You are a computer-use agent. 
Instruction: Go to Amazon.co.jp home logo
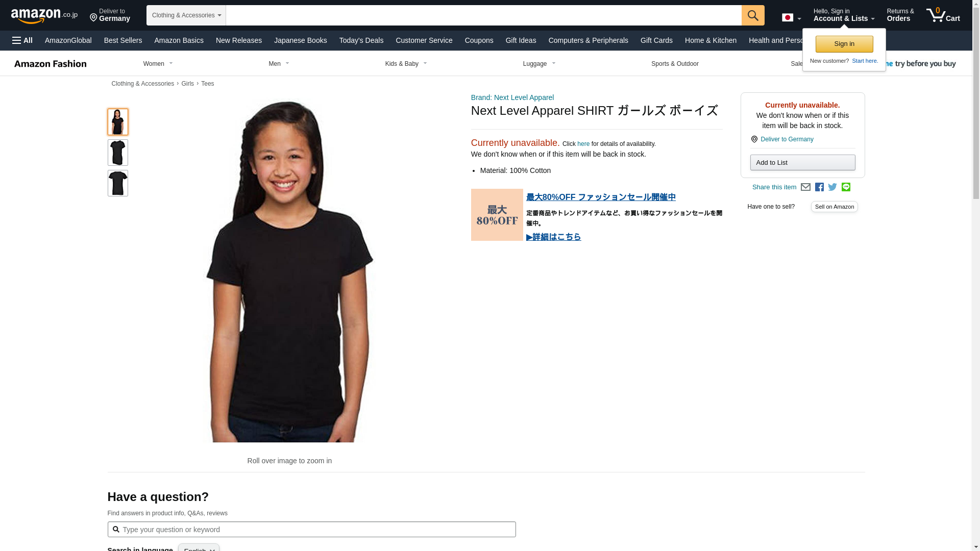[44, 15]
